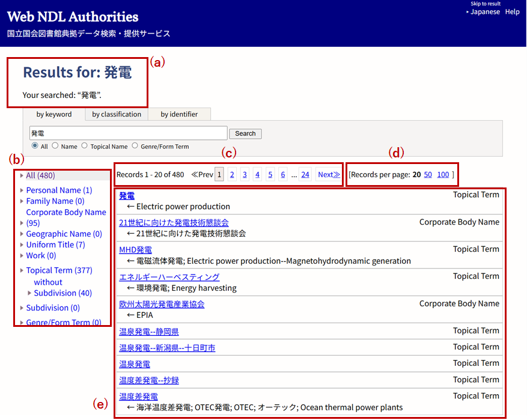
Task: Click the Web NDL Authorities site title
Action: click(73, 17)
